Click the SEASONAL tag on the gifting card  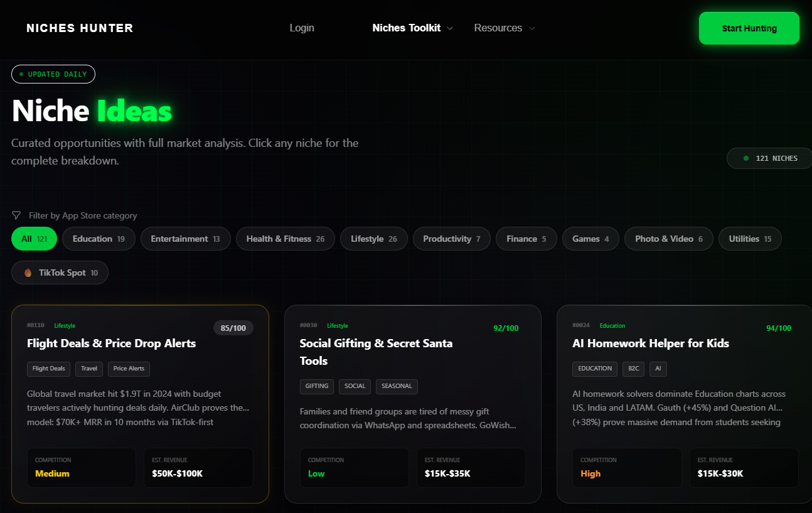pyautogui.click(x=397, y=387)
